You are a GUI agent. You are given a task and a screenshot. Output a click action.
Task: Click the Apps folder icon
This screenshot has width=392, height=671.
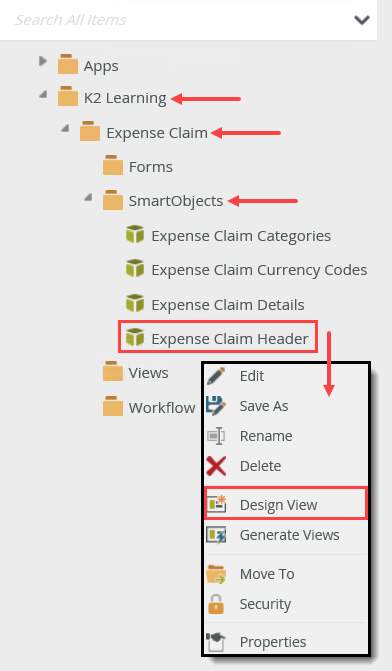tap(68, 65)
